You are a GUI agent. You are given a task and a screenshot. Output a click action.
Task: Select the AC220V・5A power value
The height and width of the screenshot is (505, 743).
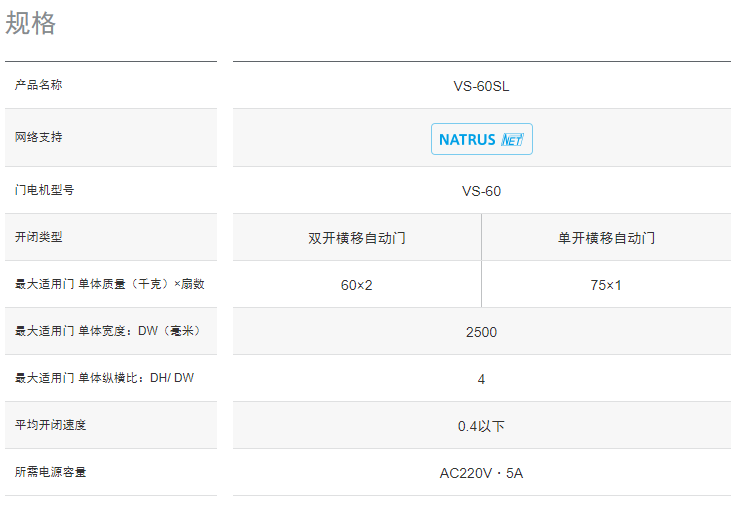pyautogui.click(x=481, y=473)
